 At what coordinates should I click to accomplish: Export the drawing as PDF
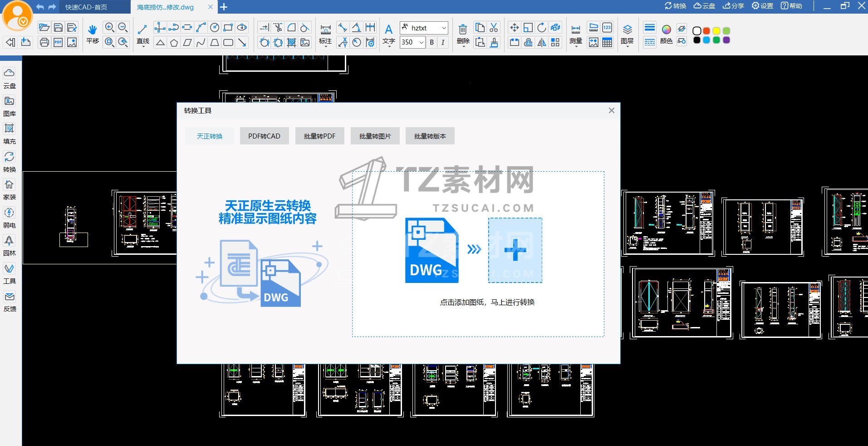[x=58, y=42]
